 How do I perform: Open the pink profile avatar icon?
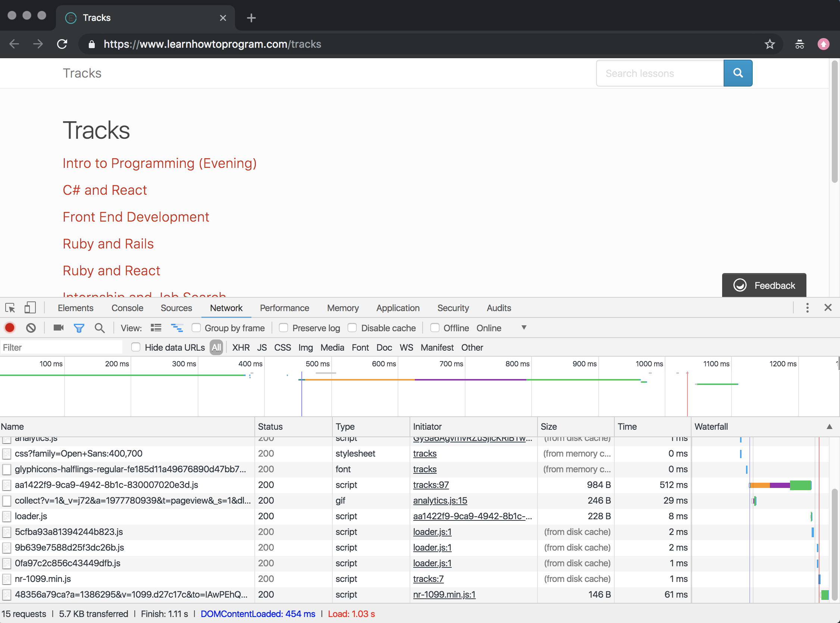(x=824, y=44)
